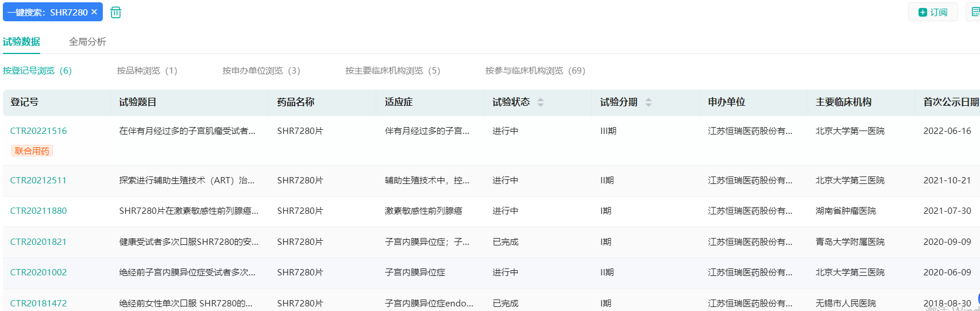This screenshot has height=311, width=980.
Task: Click the partially visible icon right of 订阅
Action: click(x=975, y=12)
